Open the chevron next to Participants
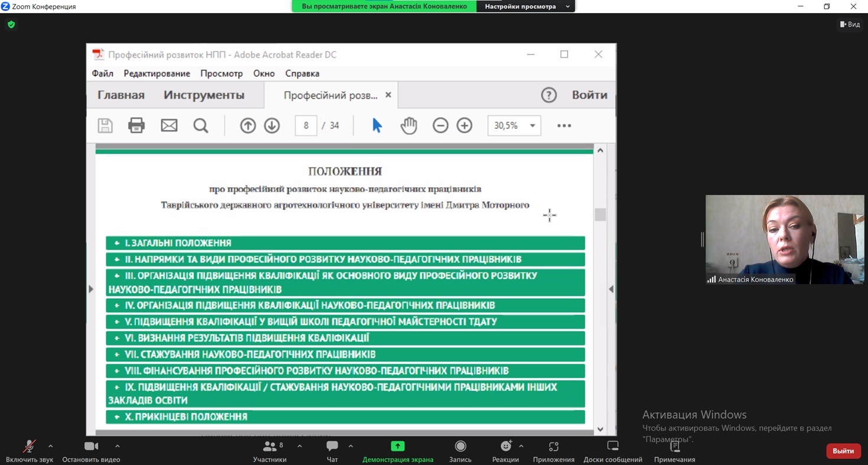 (299, 446)
